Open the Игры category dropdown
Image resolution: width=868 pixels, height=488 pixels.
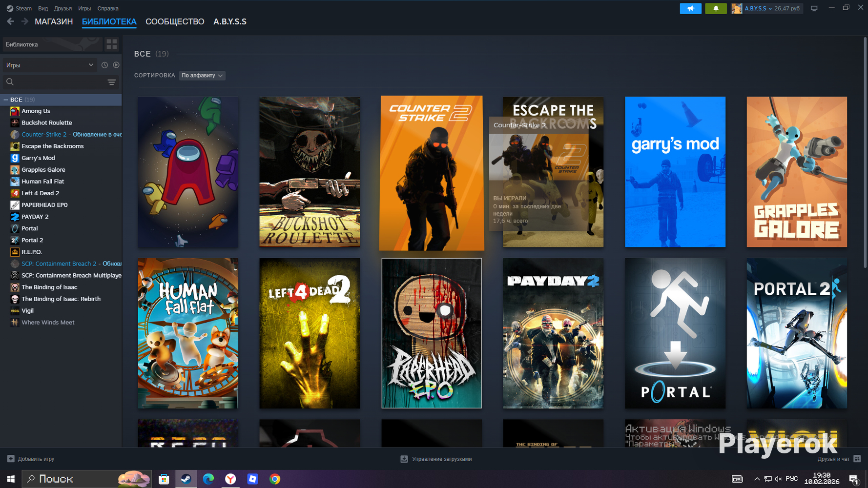(x=49, y=65)
